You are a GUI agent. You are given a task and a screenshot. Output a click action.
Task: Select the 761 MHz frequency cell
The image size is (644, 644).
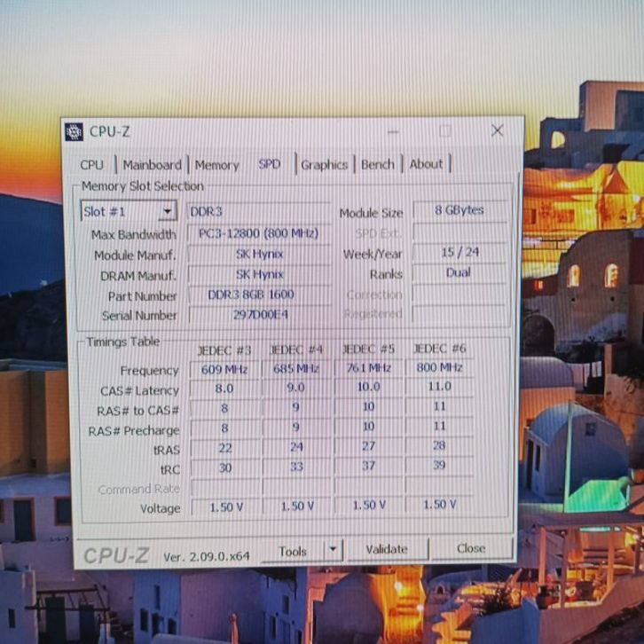coord(368,367)
